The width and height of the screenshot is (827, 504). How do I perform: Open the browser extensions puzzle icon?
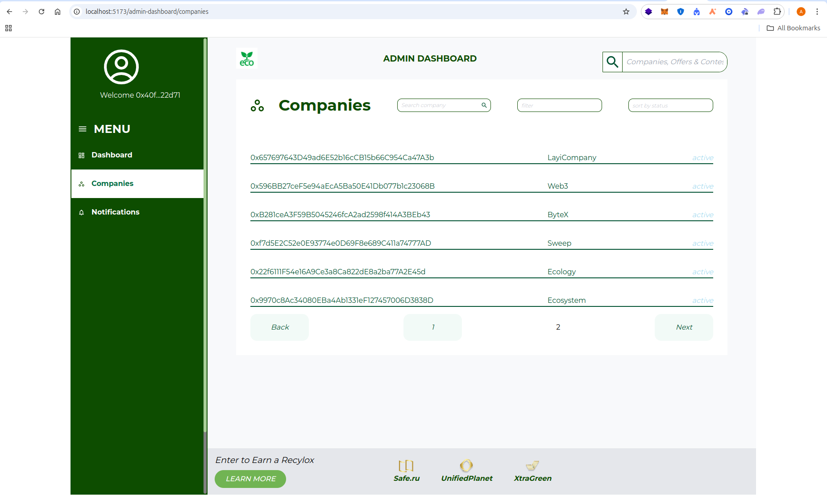777,12
